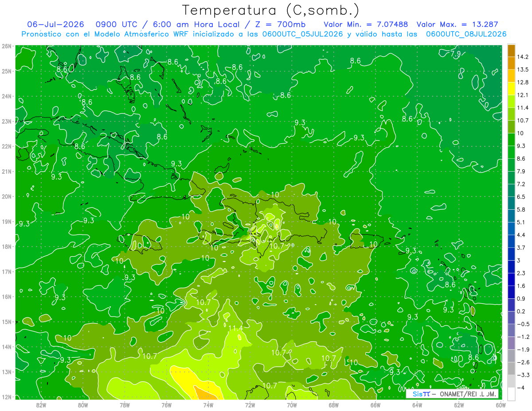Click the '12.8' value on the color legend
This screenshot has width=532, height=411.
coord(522,82)
